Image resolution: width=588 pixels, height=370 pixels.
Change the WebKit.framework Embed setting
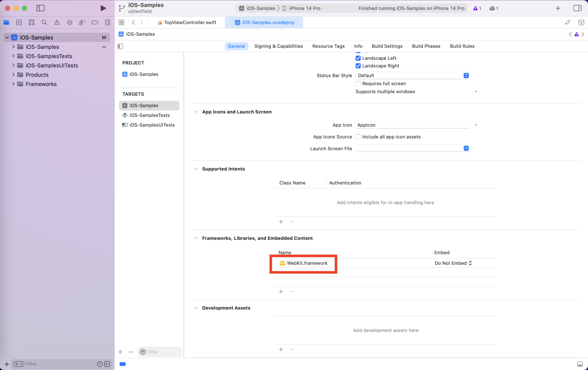[453, 263]
